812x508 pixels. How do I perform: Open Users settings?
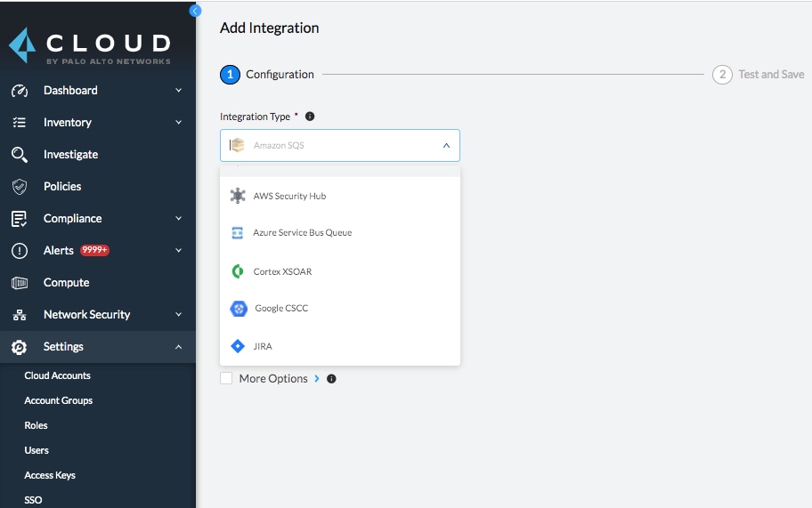point(37,450)
